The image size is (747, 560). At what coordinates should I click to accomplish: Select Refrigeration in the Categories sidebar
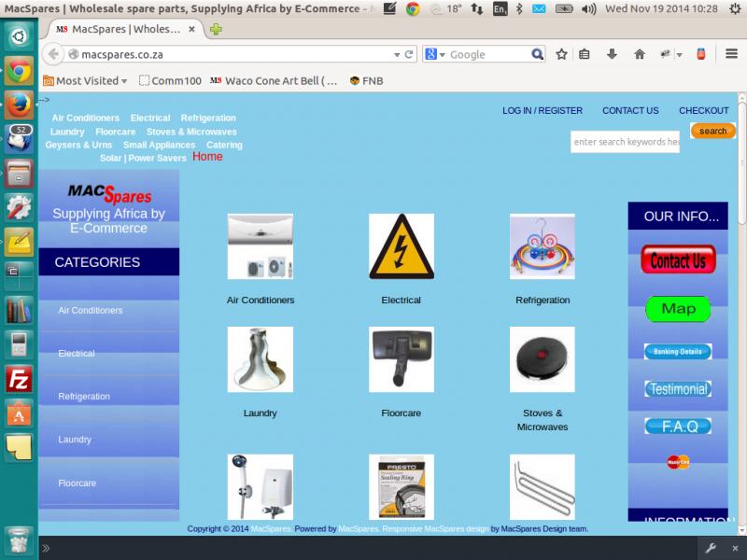[84, 396]
